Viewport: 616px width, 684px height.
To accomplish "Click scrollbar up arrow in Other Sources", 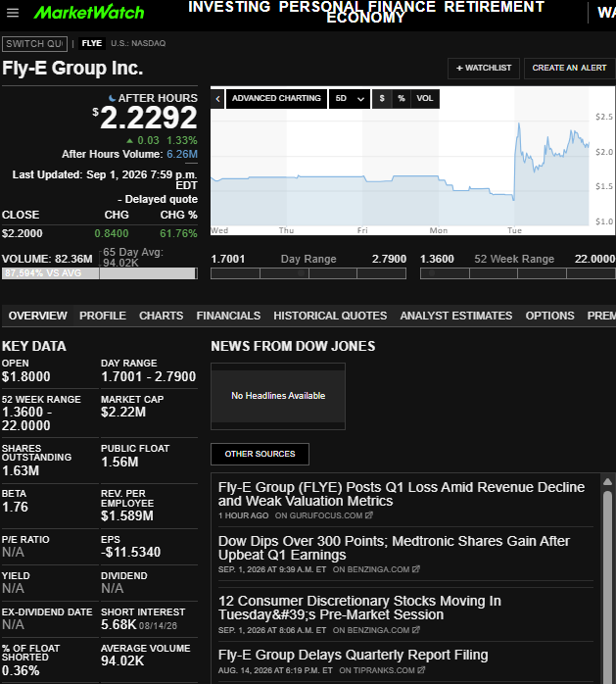I will tap(607, 481).
